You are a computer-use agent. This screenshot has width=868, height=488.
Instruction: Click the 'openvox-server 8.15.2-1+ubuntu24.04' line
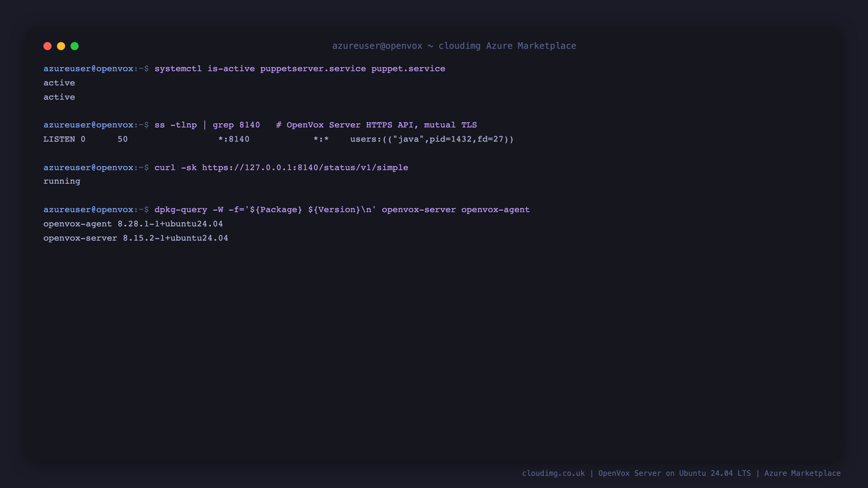pyautogui.click(x=136, y=238)
